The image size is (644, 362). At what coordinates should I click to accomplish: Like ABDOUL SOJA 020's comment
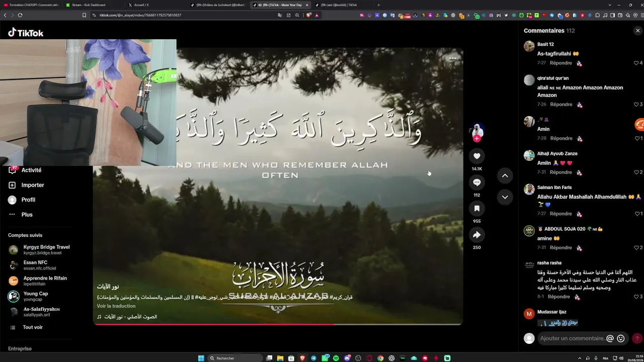[636, 248]
